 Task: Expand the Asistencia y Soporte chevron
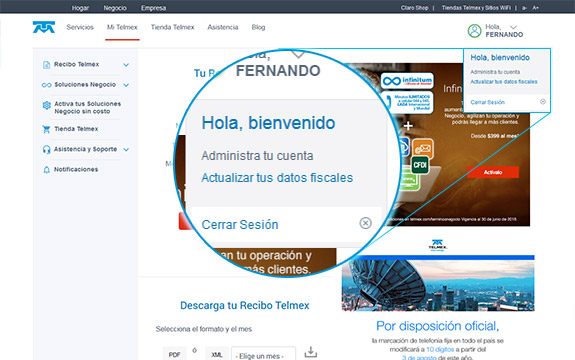[x=126, y=150]
